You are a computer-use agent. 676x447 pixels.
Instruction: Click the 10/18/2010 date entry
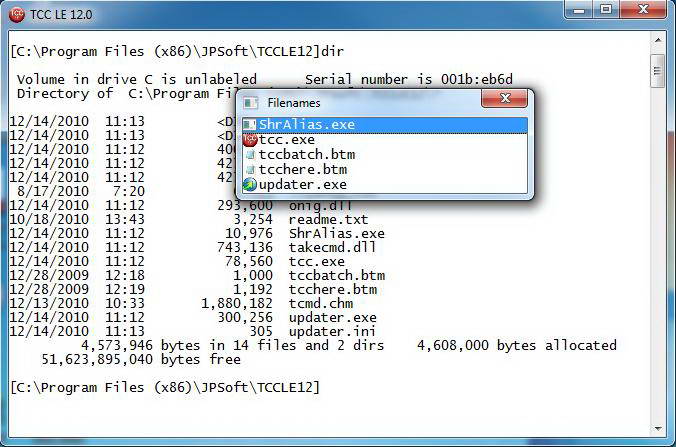49,219
